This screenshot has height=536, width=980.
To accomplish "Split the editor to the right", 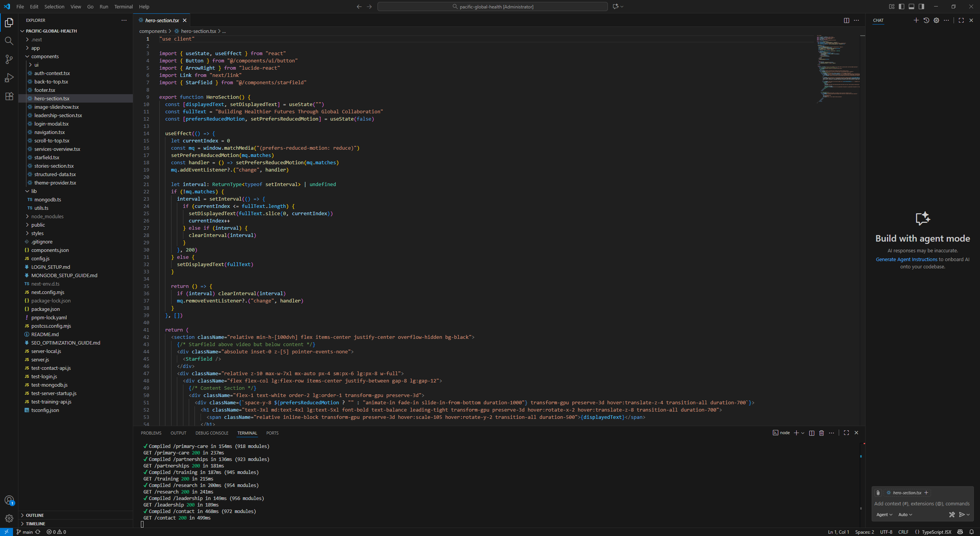I will (846, 20).
